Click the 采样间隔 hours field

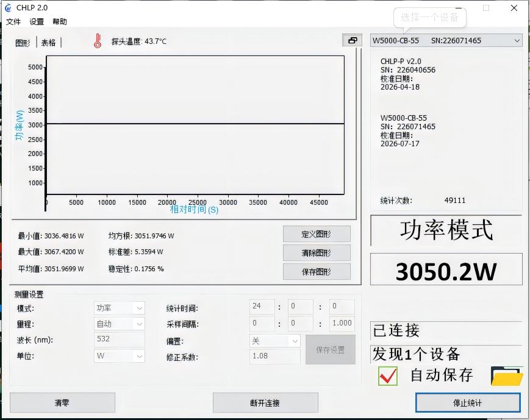pyautogui.click(x=262, y=323)
